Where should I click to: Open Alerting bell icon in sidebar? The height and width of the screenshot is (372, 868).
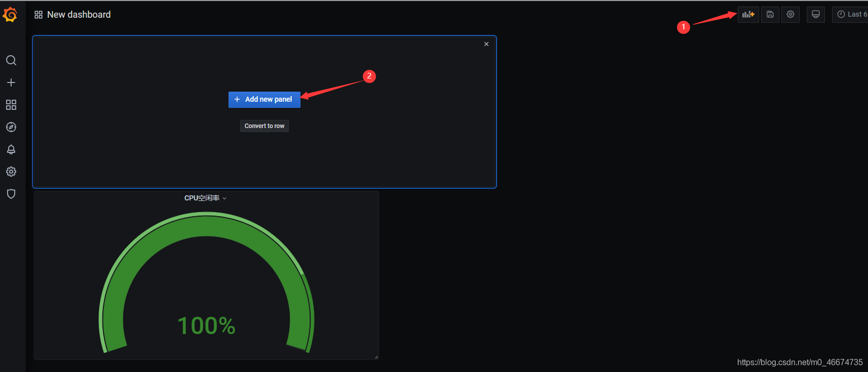[11, 149]
